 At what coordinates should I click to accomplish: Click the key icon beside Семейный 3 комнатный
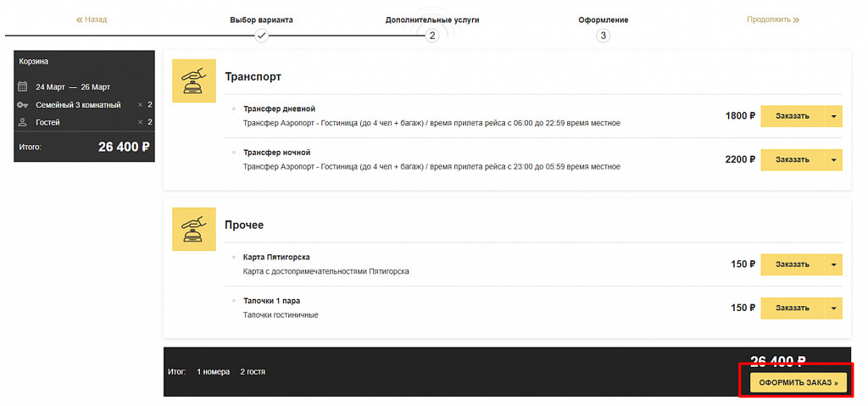(x=23, y=105)
